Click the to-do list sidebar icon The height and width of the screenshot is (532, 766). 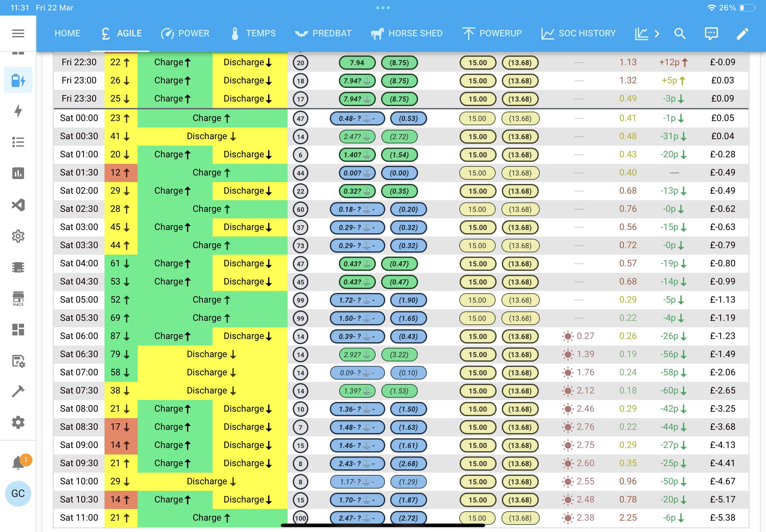(18, 142)
